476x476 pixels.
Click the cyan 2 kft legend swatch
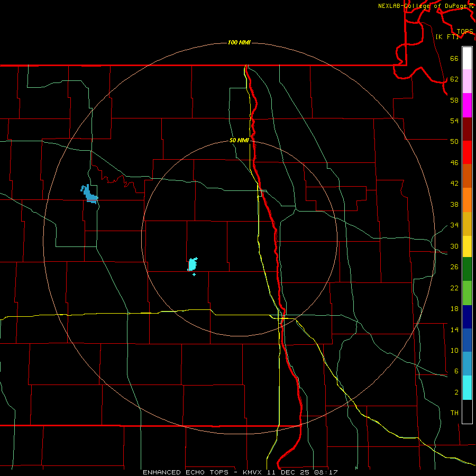467,388
